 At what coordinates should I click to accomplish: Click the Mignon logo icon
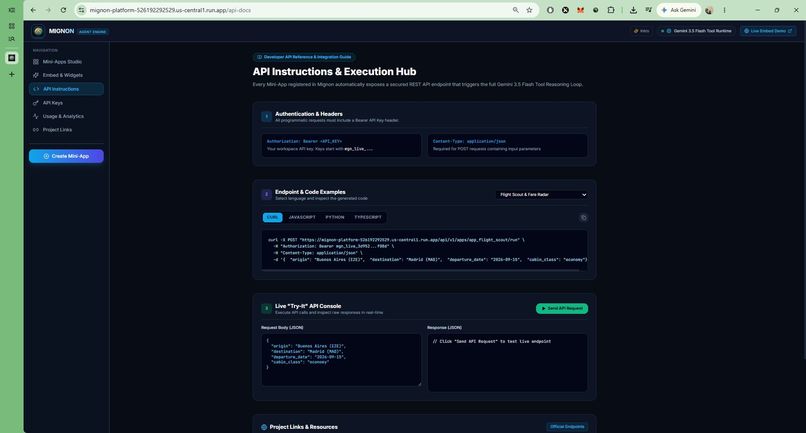38,31
